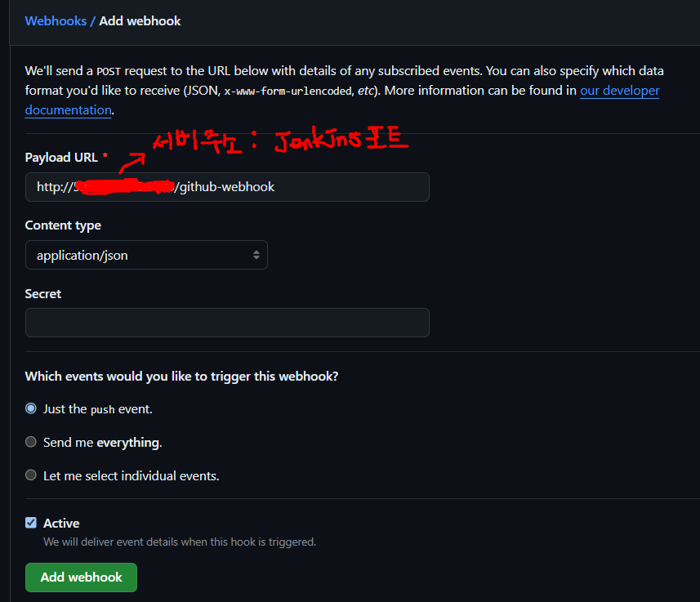Click the Payload URL label
This screenshot has width=700, height=602.
(61, 158)
